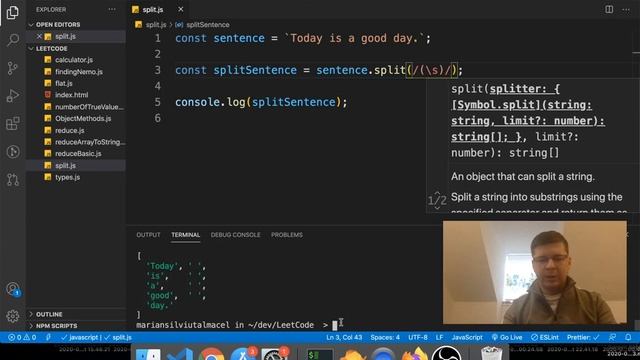
Task: Open index.html in file tree
Action: (76, 95)
